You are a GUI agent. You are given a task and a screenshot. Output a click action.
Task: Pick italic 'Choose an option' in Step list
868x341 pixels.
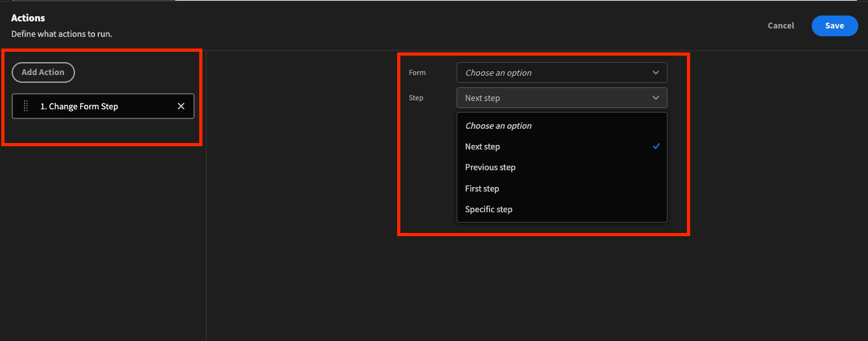pyautogui.click(x=498, y=126)
